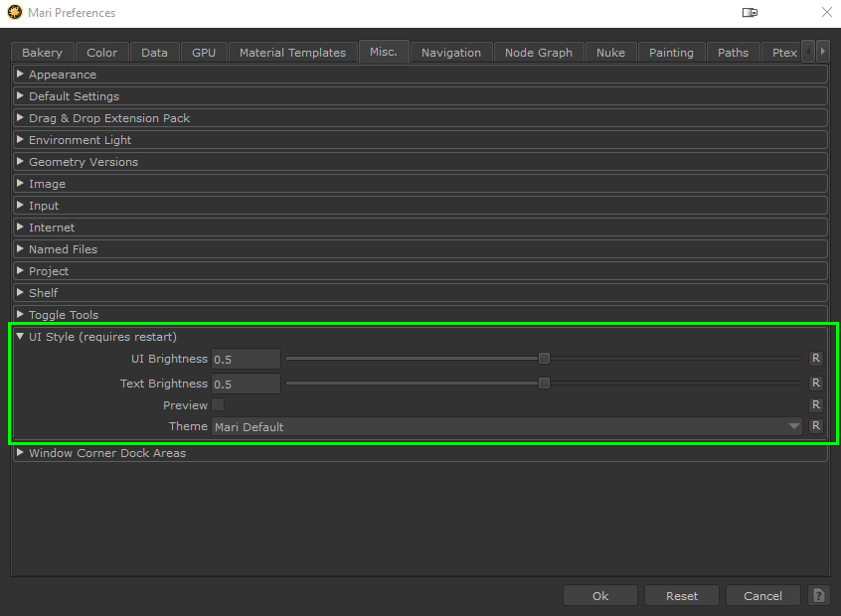Click the icon left of the close button
The height and width of the screenshot is (616, 841).
click(750, 13)
